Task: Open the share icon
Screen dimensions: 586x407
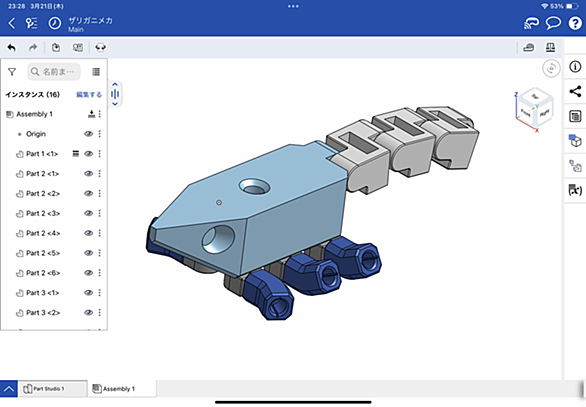Action: pos(575,92)
